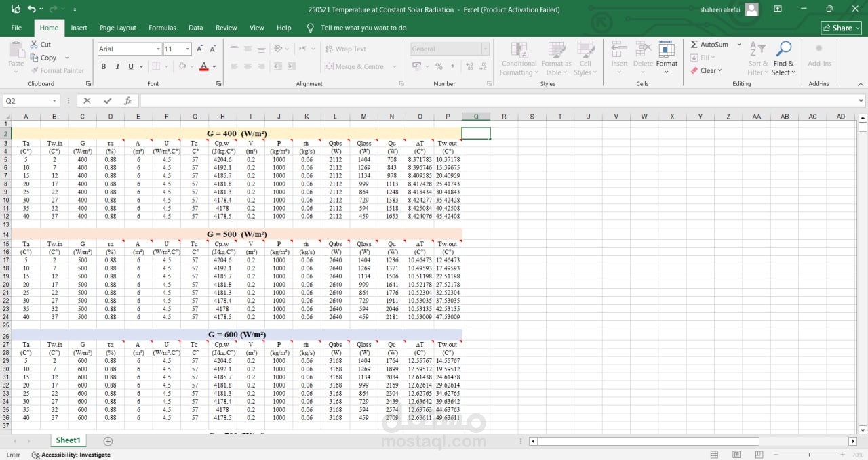Switch to Page Layout view in status bar
The height and width of the screenshot is (460, 868).
pyautogui.click(x=736, y=455)
